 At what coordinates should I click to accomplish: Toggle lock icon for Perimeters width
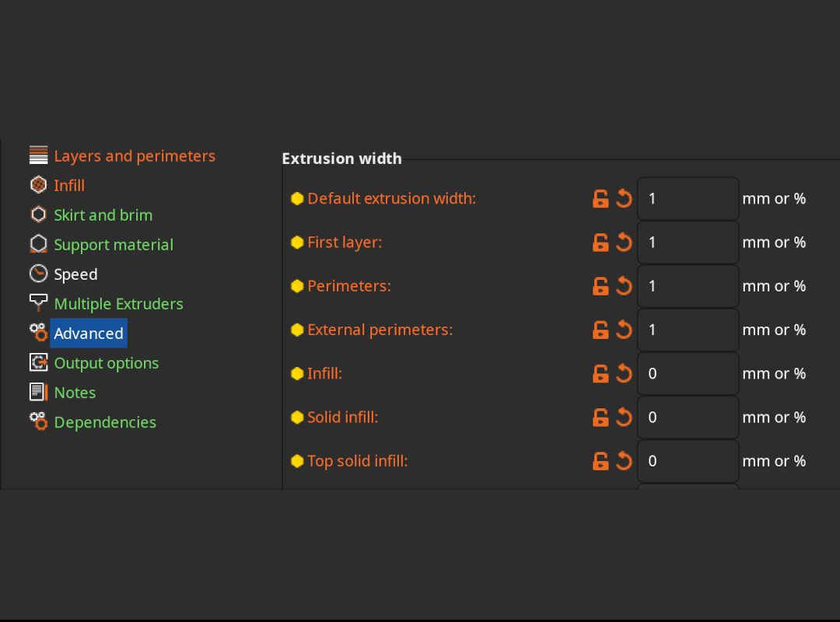(600, 286)
